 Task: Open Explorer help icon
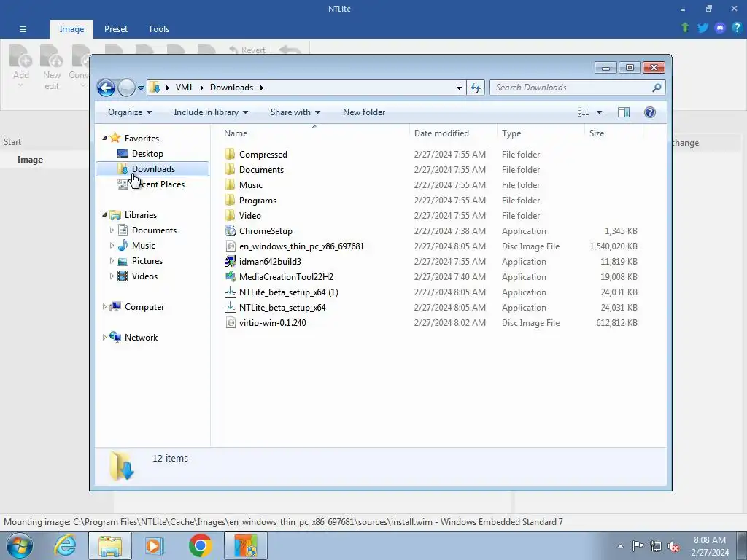coord(650,112)
